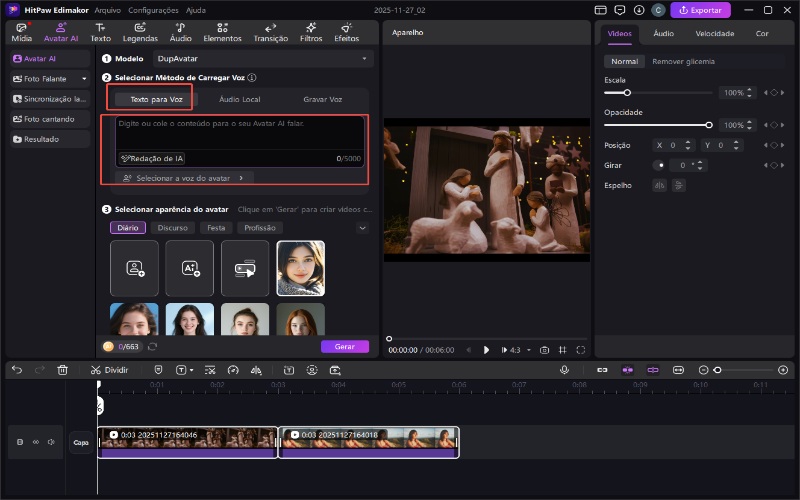Expand the avatar category list chevron
800x500 pixels.
coord(362,228)
